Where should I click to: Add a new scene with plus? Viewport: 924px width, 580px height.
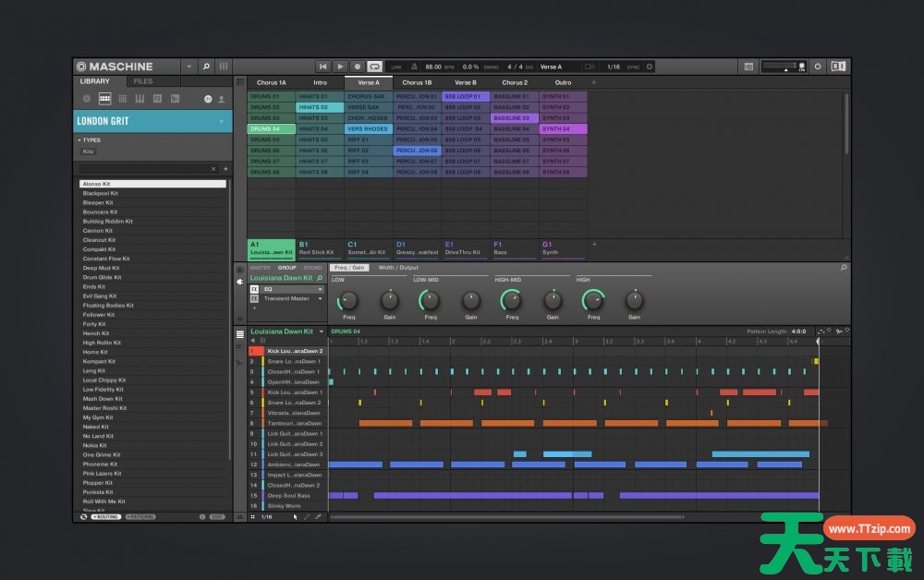(593, 82)
